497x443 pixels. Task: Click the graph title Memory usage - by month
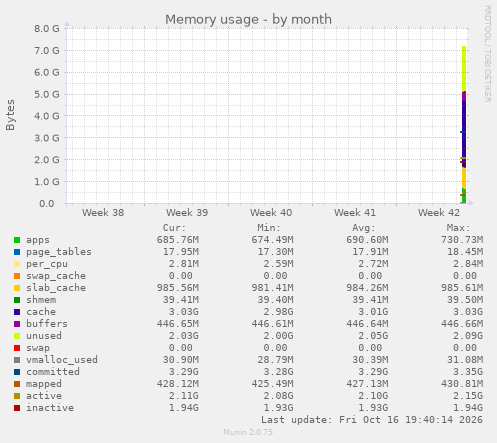pos(248,20)
